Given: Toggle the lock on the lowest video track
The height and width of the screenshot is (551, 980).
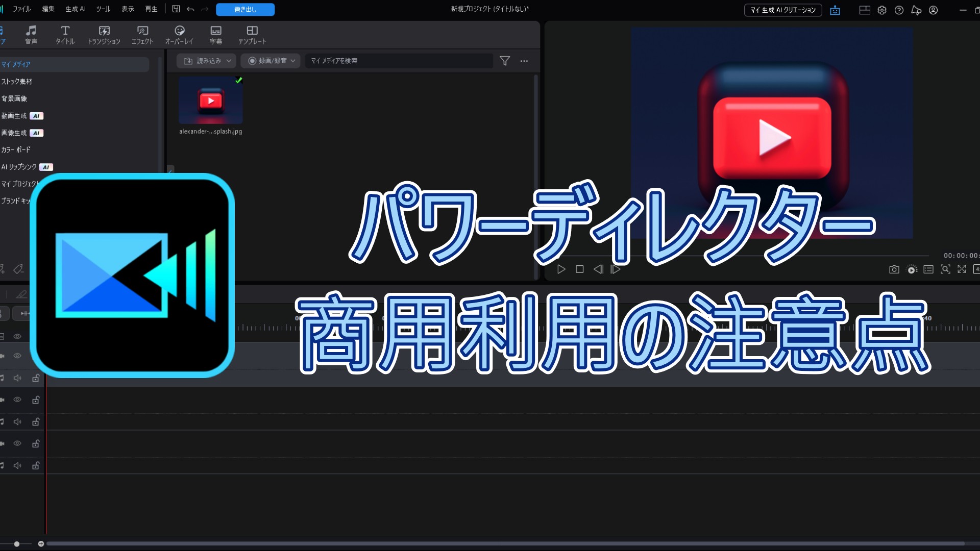Looking at the screenshot, I should click(36, 443).
